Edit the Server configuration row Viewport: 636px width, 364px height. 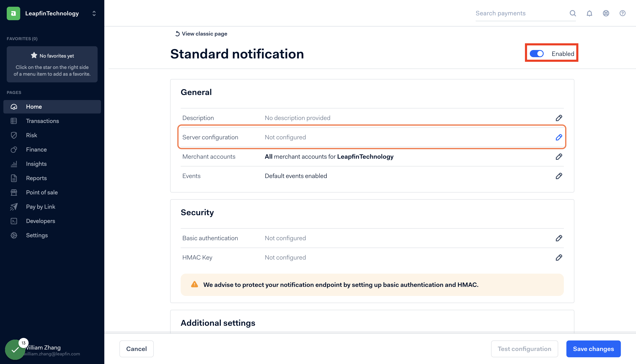(x=559, y=137)
